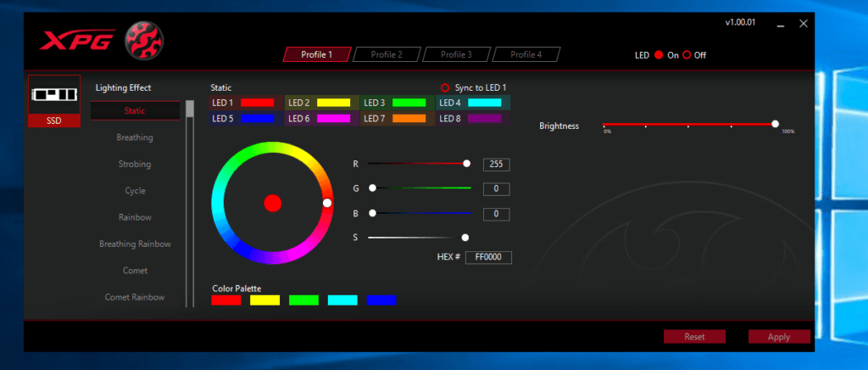868x370 pixels.
Task: Turn LED On radio button
Action: pyautogui.click(x=658, y=55)
